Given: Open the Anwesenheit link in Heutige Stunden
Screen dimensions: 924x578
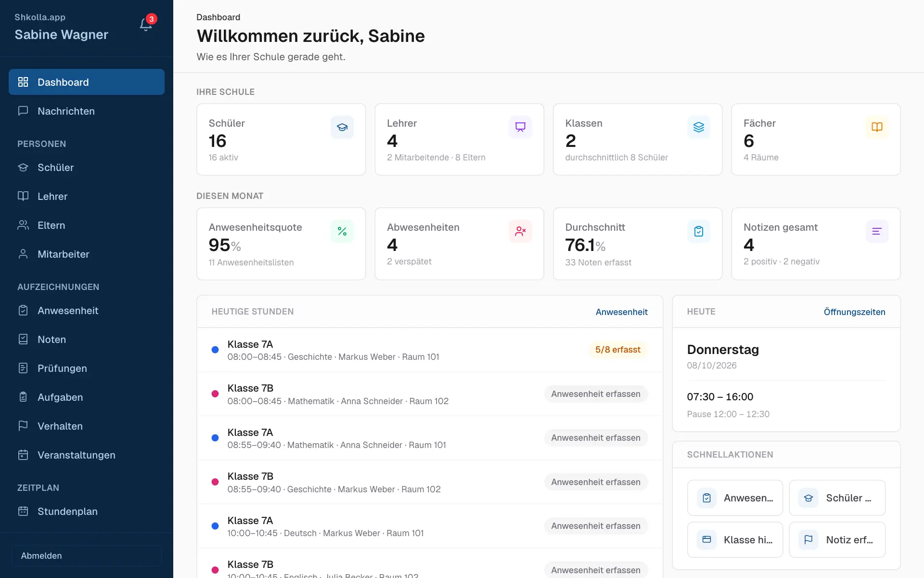Looking at the screenshot, I should pyautogui.click(x=621, y=312).
